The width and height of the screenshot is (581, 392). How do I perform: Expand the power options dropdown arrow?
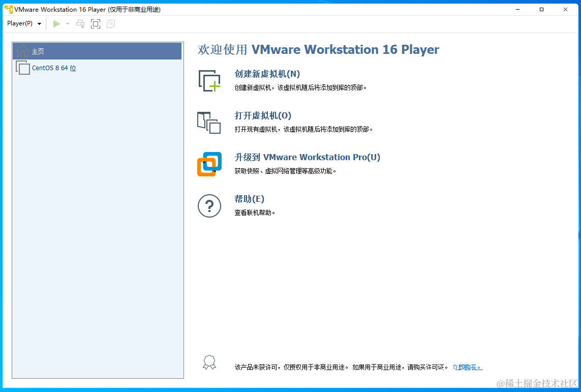[x=68, y=24]
